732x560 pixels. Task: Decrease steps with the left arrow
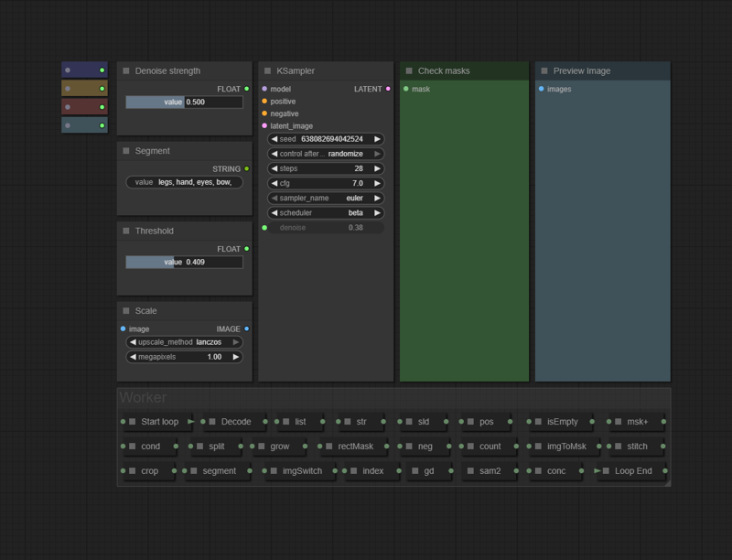(274, 168)
